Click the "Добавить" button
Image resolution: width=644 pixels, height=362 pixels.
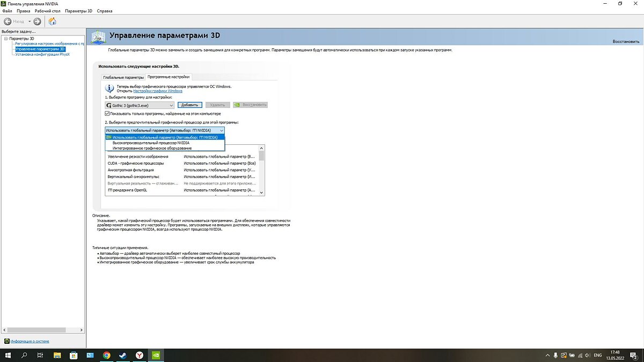pyautogui.click(x=189, y=105)
